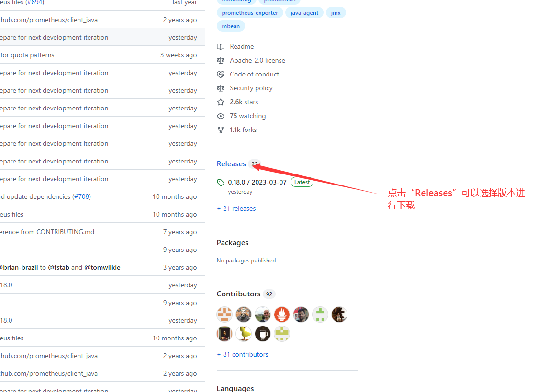Screen dimensions: 537x392
Task: Click the fork icon beside 1.1k forks
Action: coord(221,130)
